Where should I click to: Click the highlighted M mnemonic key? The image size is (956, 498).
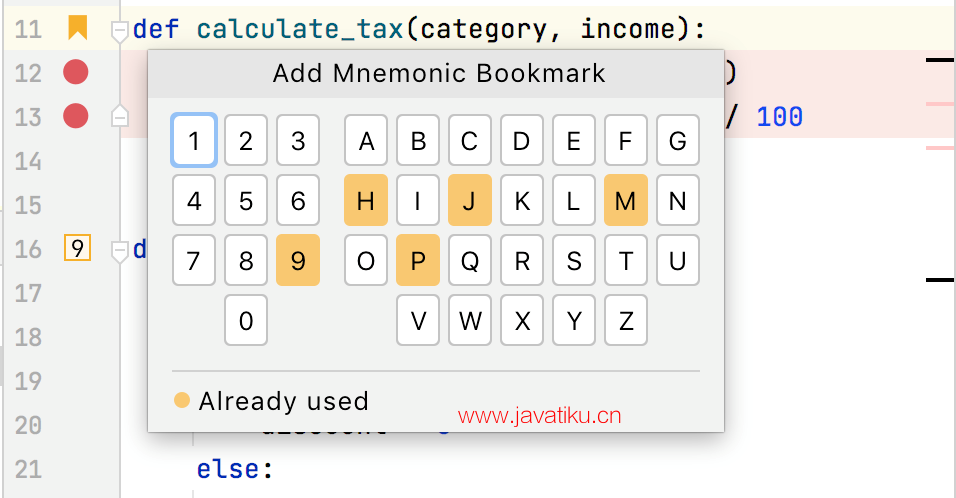pos(626,200)
